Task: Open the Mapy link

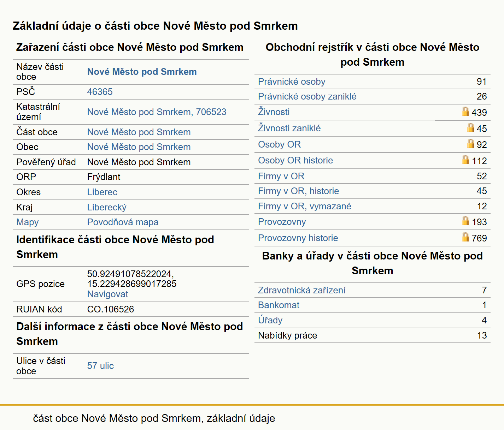Action: (x=28, y=222)
